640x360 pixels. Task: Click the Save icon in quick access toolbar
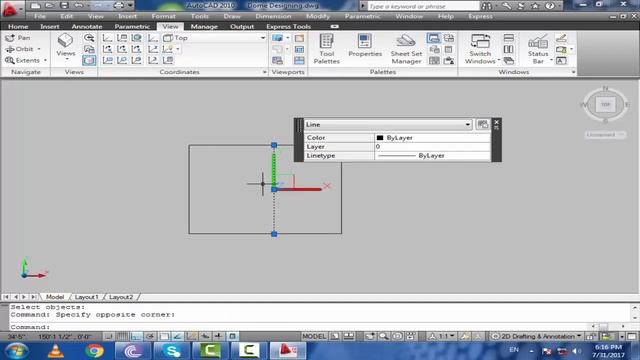pyautogui.click(x=64, y=5)
